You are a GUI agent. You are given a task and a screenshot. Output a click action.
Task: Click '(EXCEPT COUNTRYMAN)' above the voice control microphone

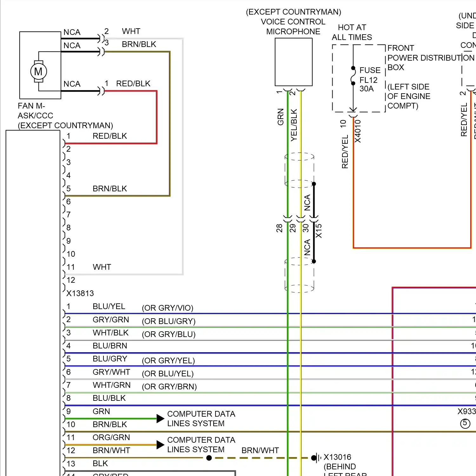coord(294,12)
